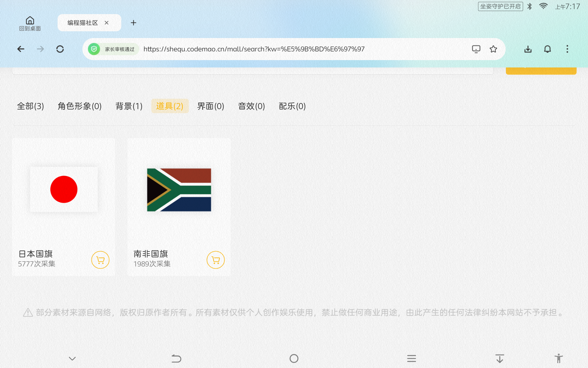Tap the 上午7:17 clock

(567, 6)
